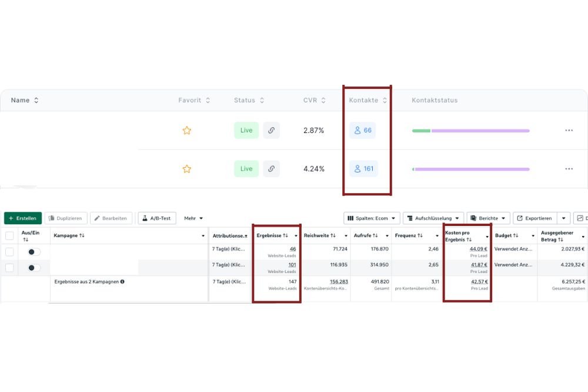Sort table by Kontakte column header
The image size is (588, 392).
(x=367, y=101)
